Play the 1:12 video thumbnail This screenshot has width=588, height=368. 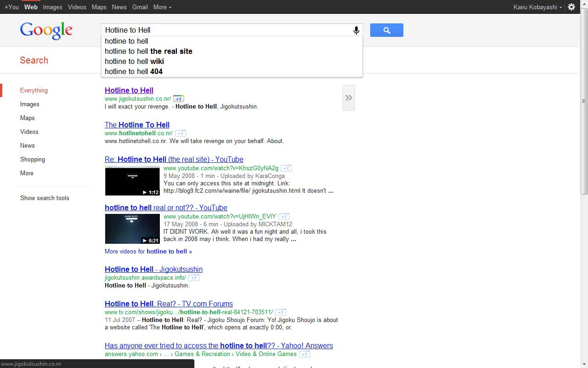pos(132,181)
